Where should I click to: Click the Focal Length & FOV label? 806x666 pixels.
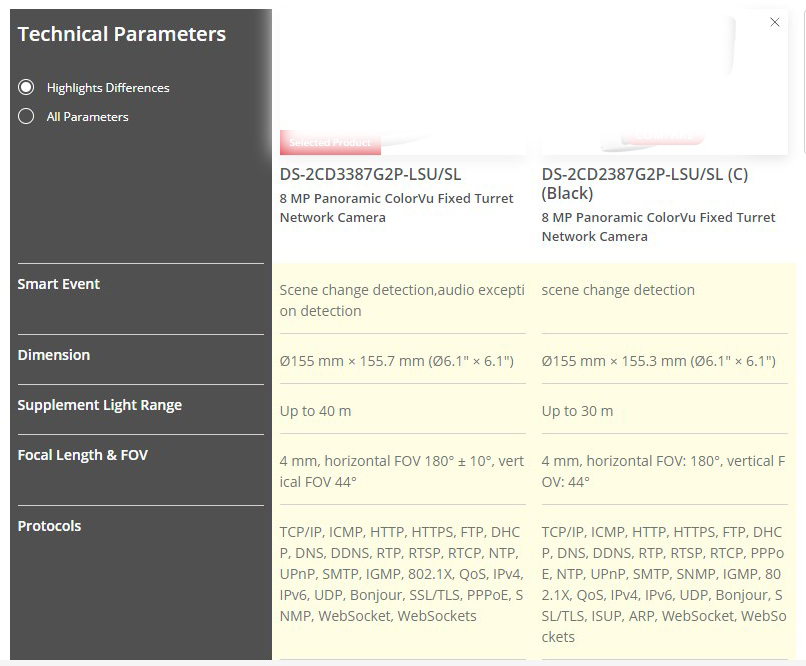[83, 455]
